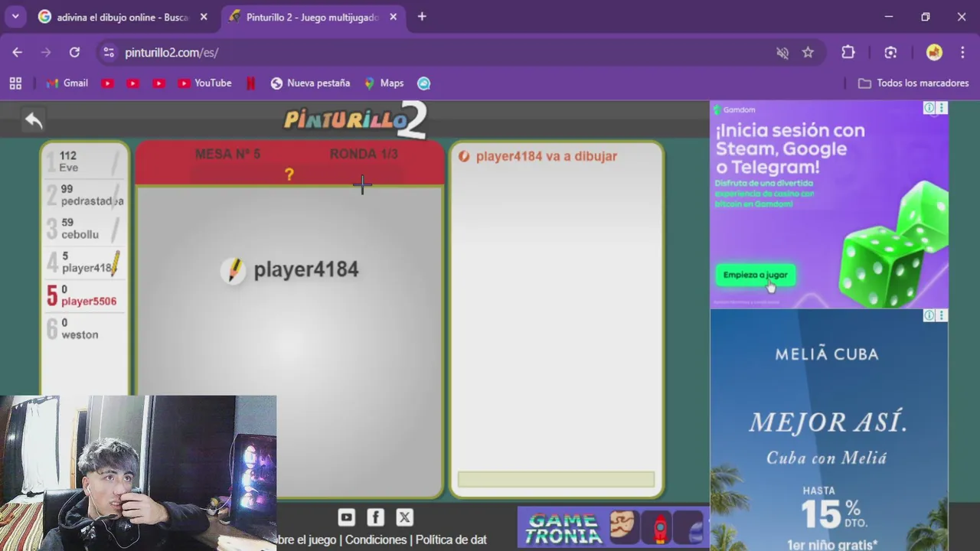The width and height of the screenshot is (980, 551).
Task: Close the adivina el dibujo online tab
Action: [204, 17]
